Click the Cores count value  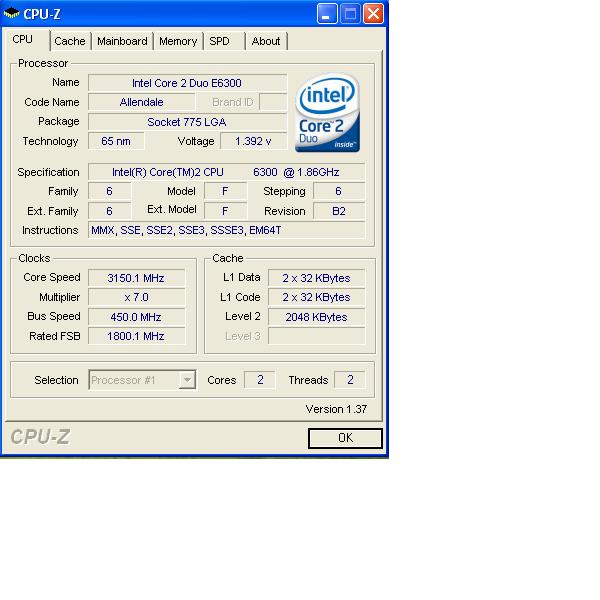tap(260, 380)
